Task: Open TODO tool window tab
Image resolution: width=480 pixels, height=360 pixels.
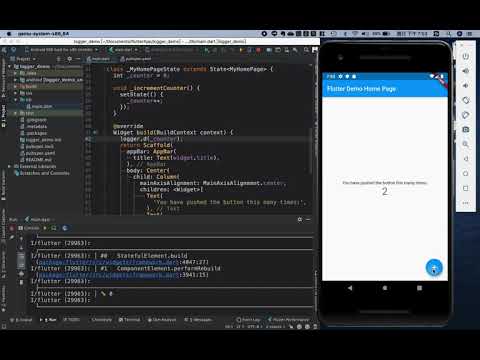Action: pyautogui.click(x=72, y=320)
